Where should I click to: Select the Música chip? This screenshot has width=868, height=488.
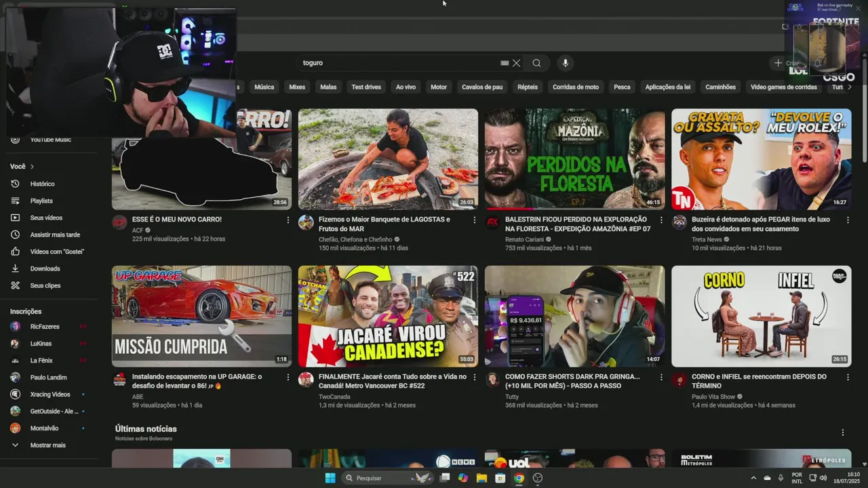264,87
